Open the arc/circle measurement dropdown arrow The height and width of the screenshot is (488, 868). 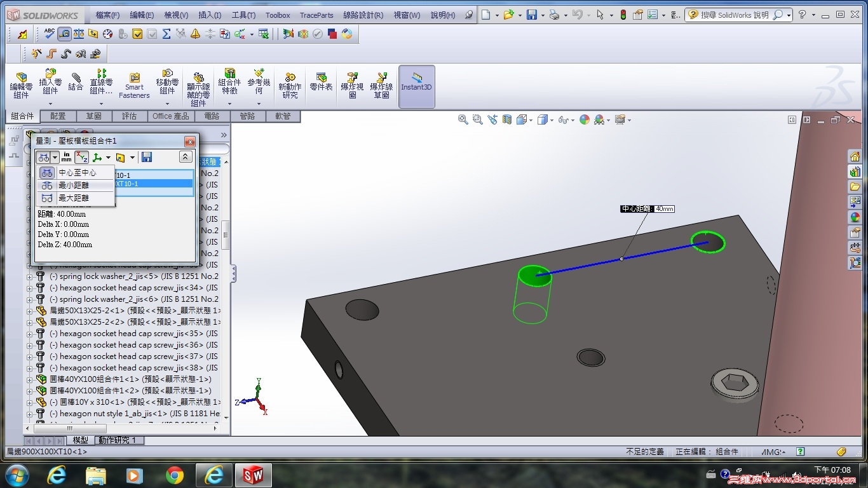pos(55,157)
